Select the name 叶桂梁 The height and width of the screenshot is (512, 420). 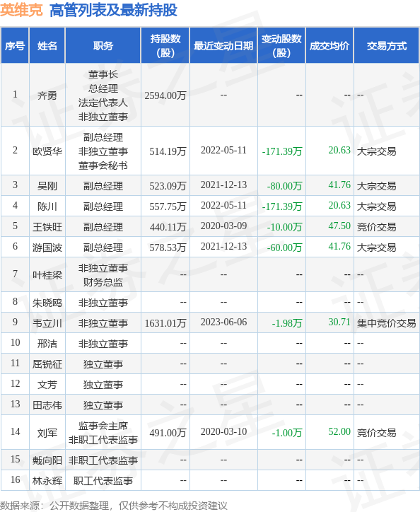tap(47, 275)
